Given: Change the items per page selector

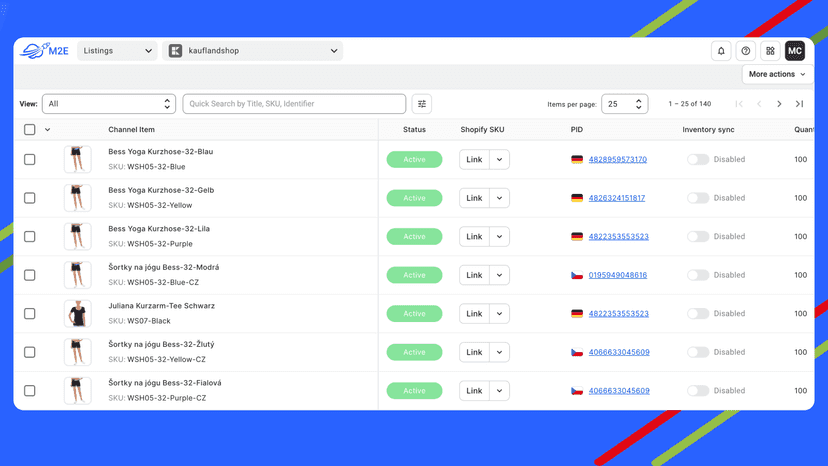Looking at the screenshot, I should [625, 104].
